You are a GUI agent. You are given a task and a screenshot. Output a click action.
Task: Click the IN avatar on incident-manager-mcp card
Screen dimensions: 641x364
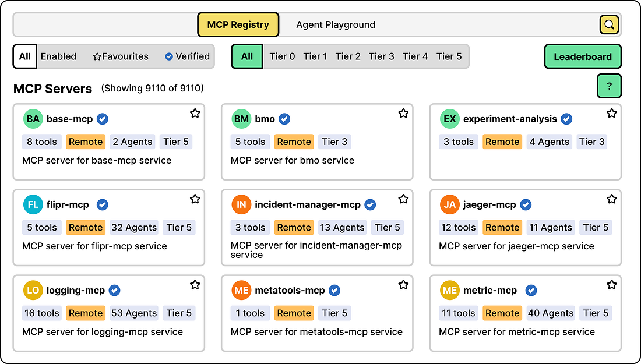241,204
